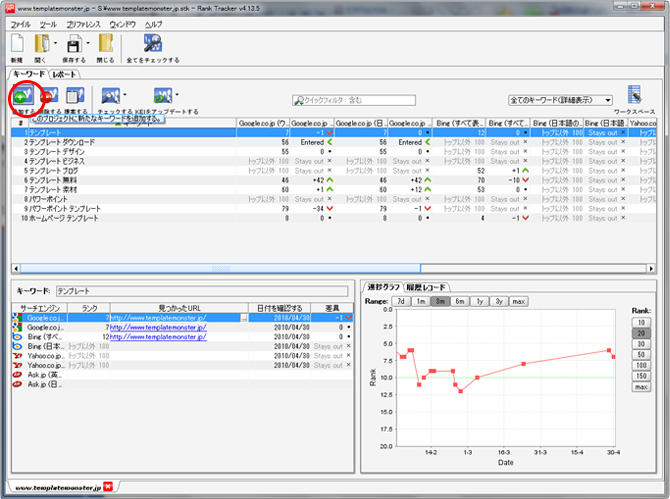
Task: Open the URL link in second Google.co.j row
Action: click(x=158, y=327)
